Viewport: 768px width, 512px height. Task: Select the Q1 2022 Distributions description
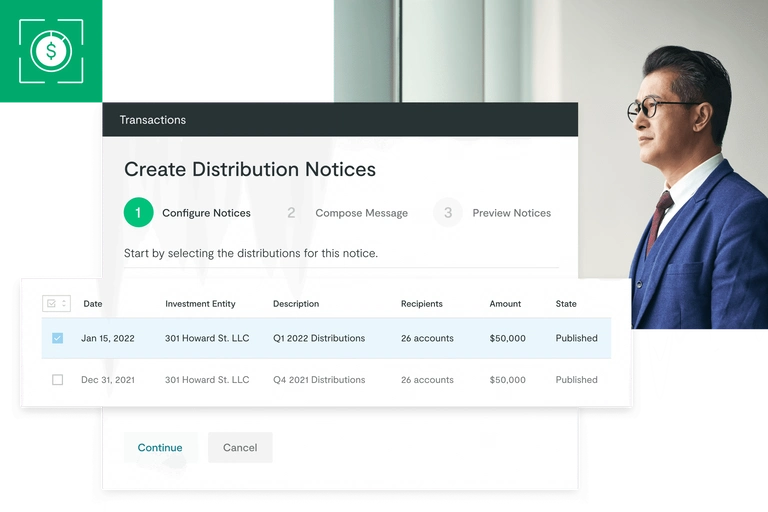point(319,338)
